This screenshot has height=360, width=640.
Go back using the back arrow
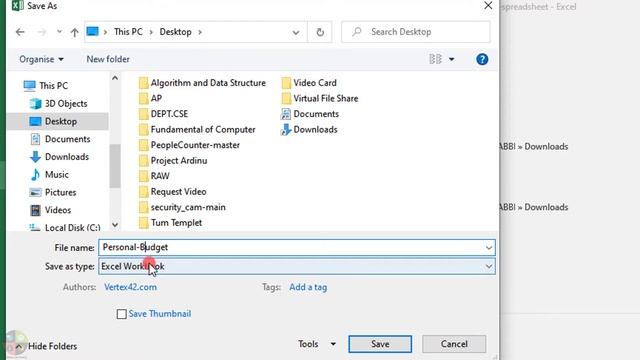click(x=20, y=32)
